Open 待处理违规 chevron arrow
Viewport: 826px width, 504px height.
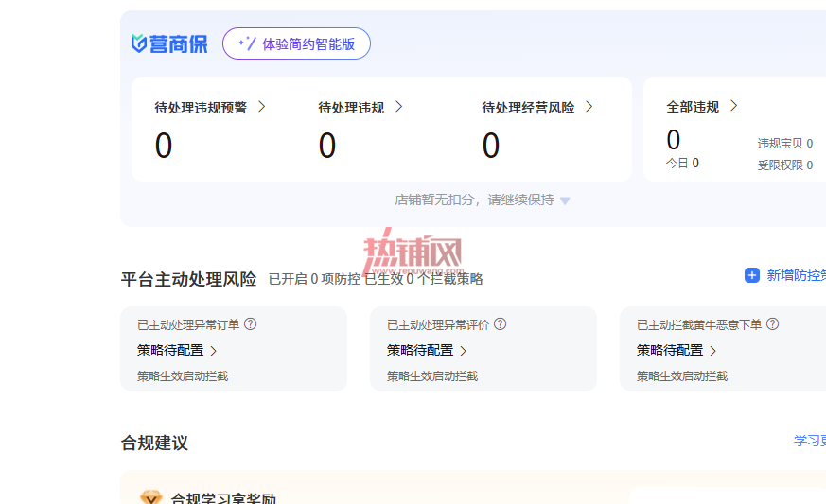tap(398, 107)
